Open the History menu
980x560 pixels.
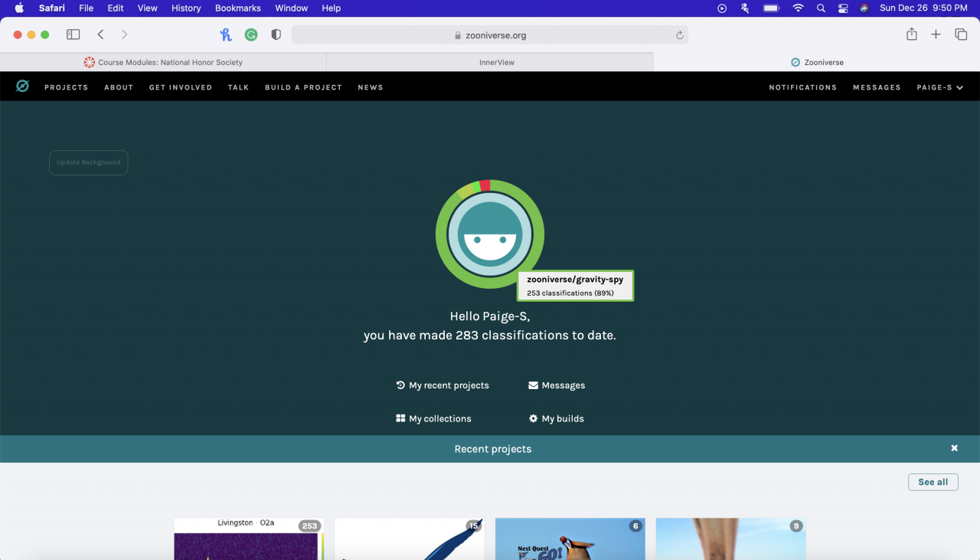186,8
